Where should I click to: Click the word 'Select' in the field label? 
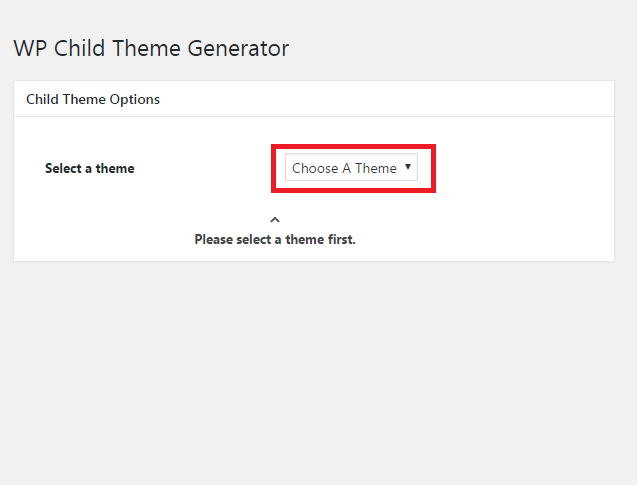click(x=63, y=168)
